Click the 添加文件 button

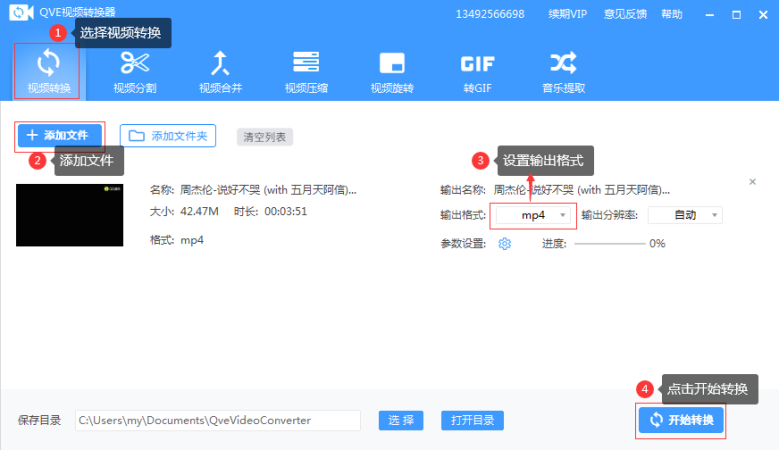tap(60, 135)
